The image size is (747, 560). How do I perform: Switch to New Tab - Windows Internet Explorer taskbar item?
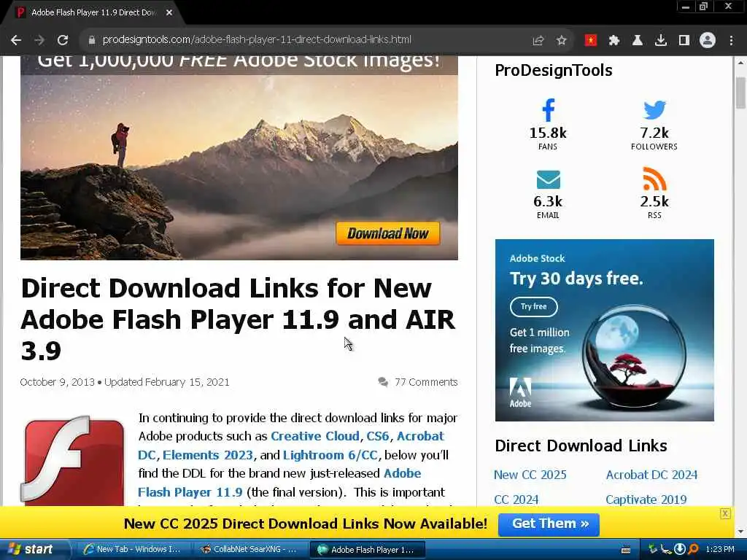(x=133, y=550)
